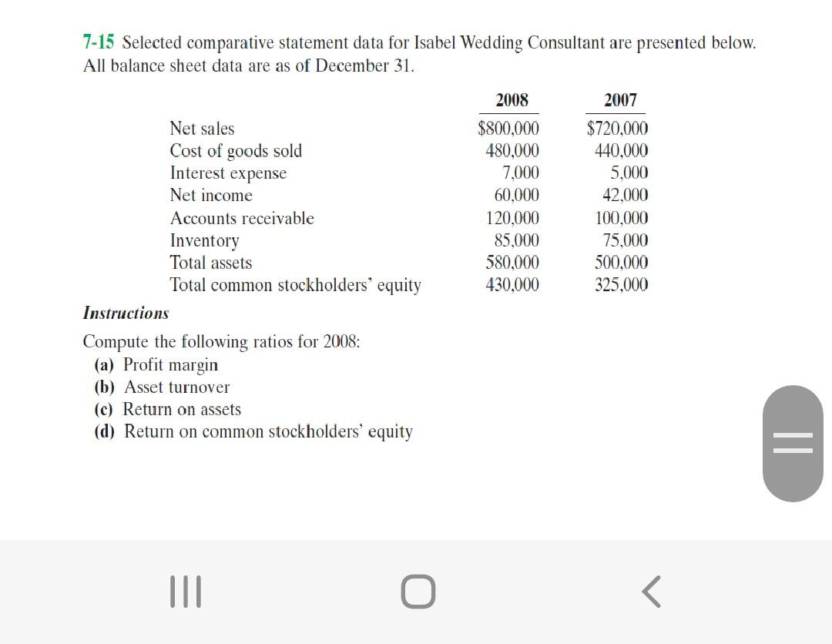Tap the green problem number 7-15
The height and width of the screenshot is (644, 832).
tap(97, 42)
